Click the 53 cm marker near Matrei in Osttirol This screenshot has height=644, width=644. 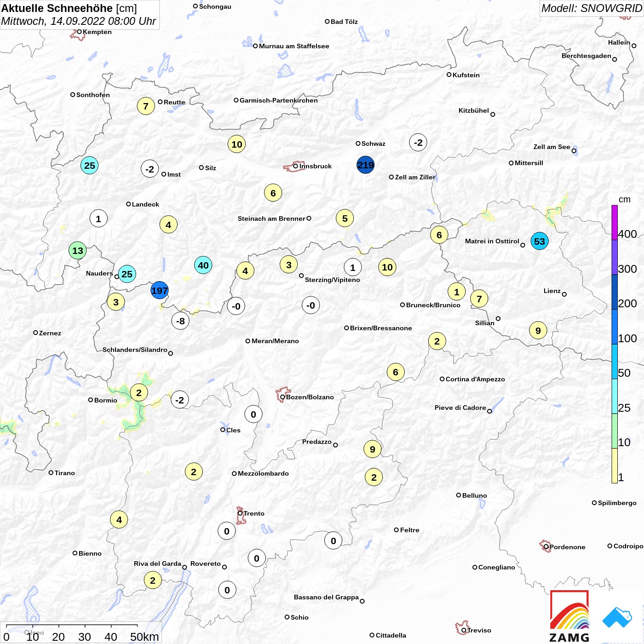(540, 241)
